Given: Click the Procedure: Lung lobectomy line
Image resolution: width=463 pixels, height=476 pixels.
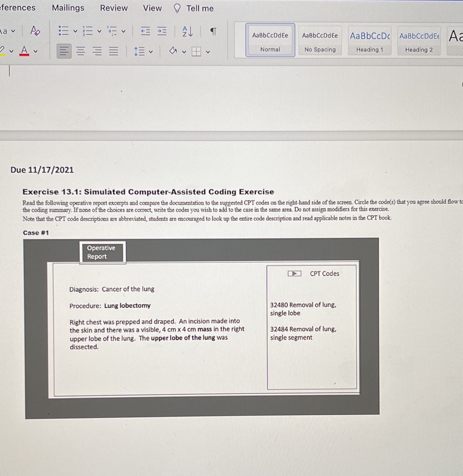Looking at the screenshot, I should (x=110, y=306).
